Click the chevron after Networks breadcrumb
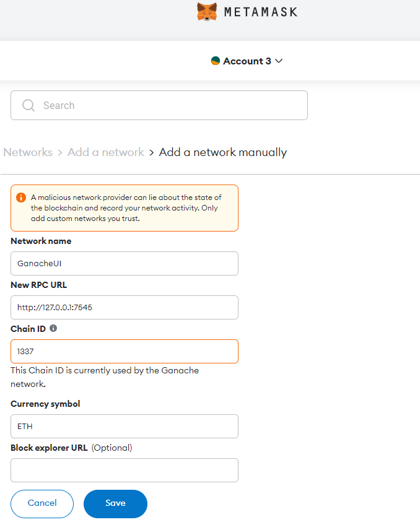The height and width of the screenshot is (530, 420). click(60, 153)
